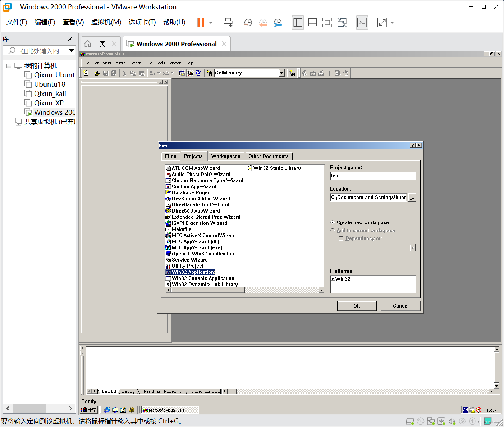Open the Redo history dropdown arrow

point(172,73)
